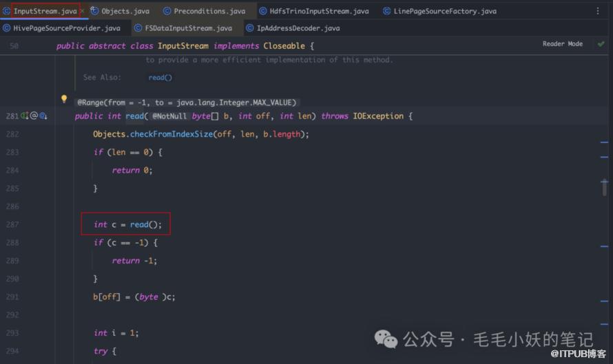Switch to the IpAddressDecoder.java tab
The image size is (613, 364).
point(298,29)
